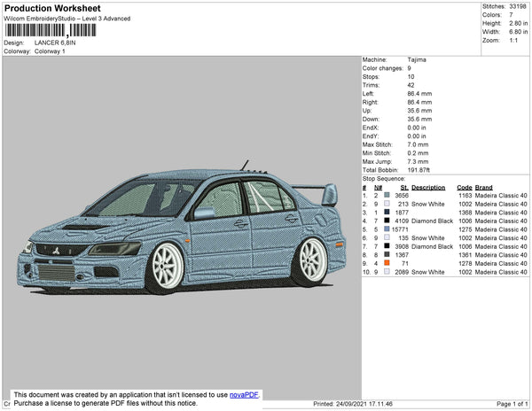
Task: Click code 1163 in stop row 1
Action: (465, 196)
